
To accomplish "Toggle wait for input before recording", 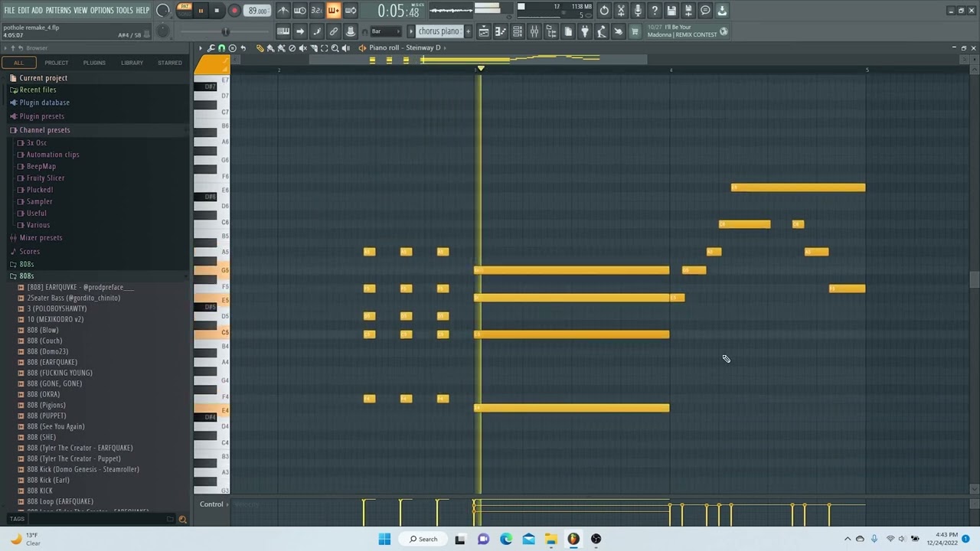I will 299,11.
